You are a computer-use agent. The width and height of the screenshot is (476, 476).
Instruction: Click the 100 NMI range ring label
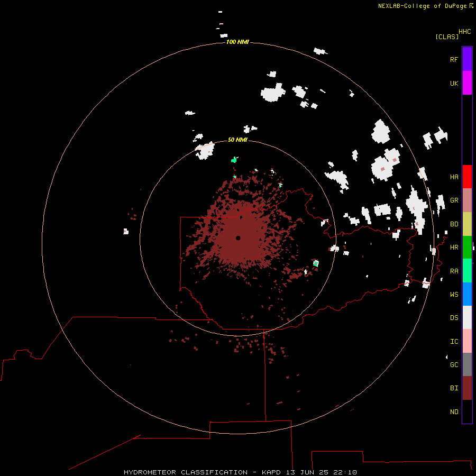237,42
